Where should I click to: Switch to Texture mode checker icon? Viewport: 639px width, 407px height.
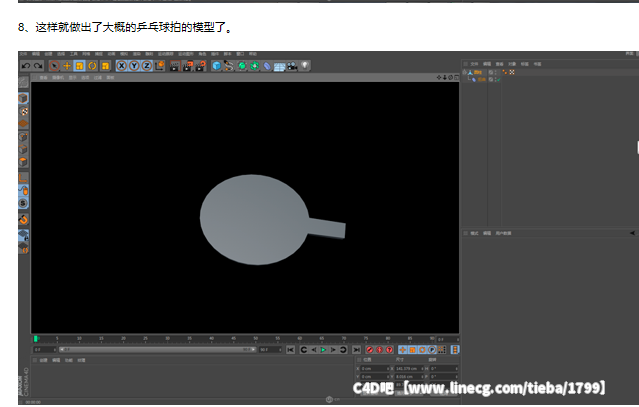[x=23, y=111]
